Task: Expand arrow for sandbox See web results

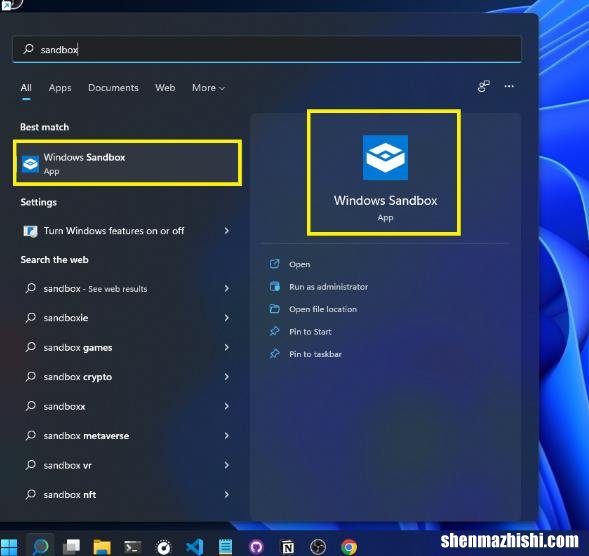Action: (227, 288)
